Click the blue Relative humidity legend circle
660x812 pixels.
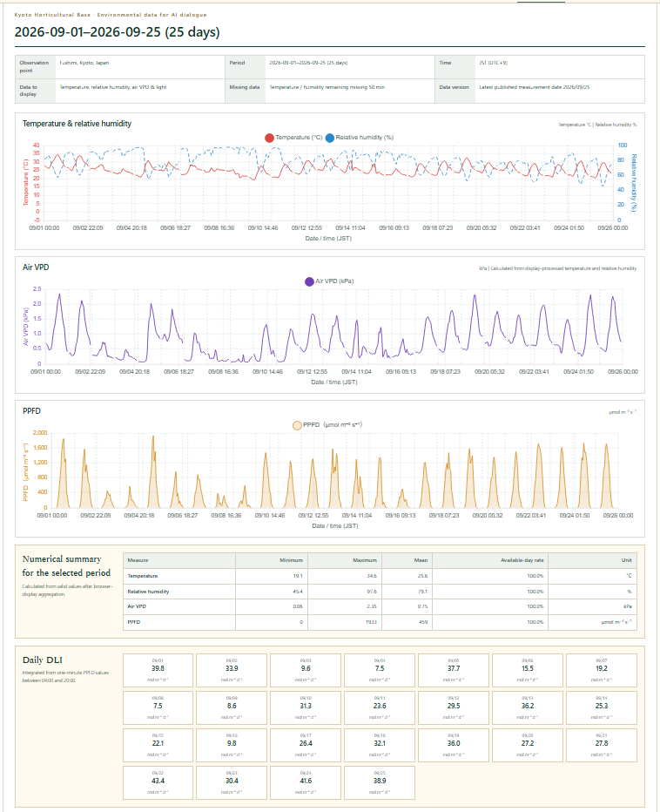click(330, 138)
